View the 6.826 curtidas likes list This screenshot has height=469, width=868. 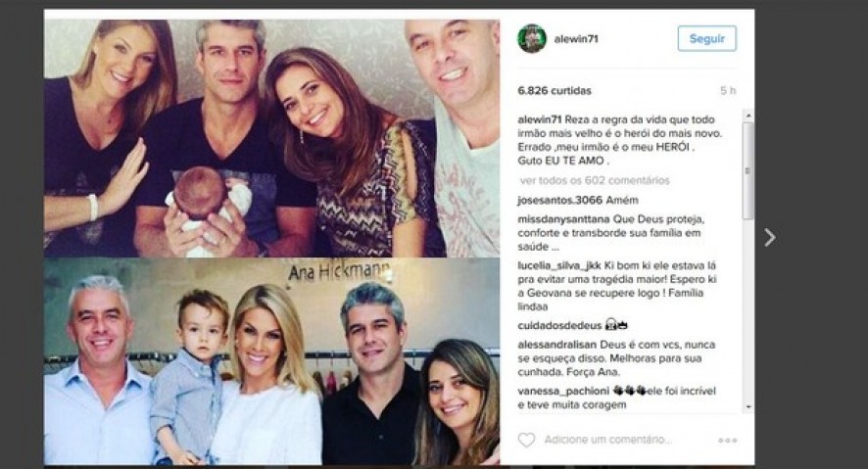click(x=555, y=91)
